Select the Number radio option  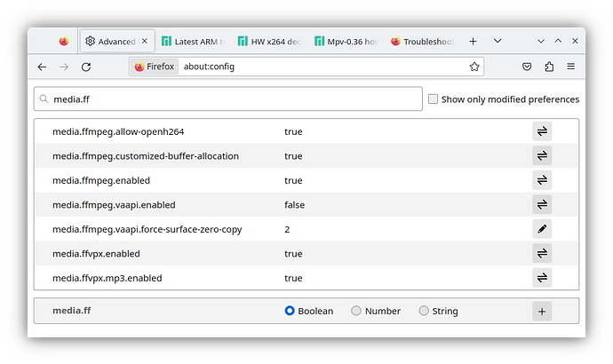pos(355,311)
